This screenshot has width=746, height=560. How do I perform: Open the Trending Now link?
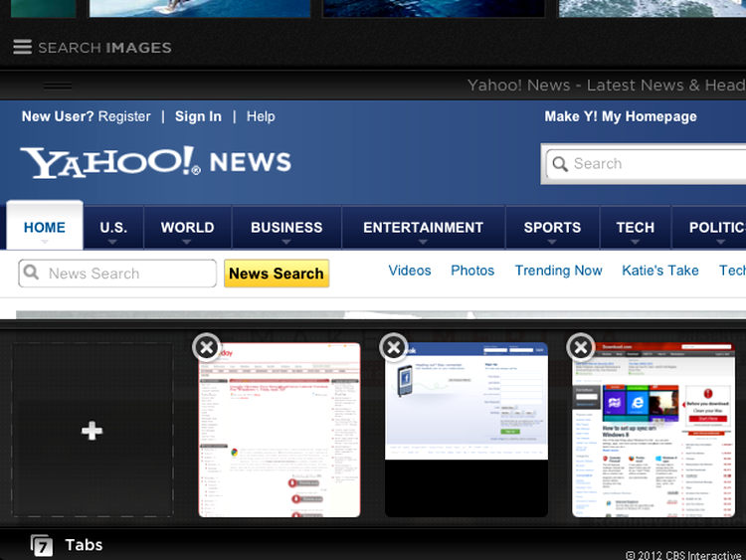point(559,271)
